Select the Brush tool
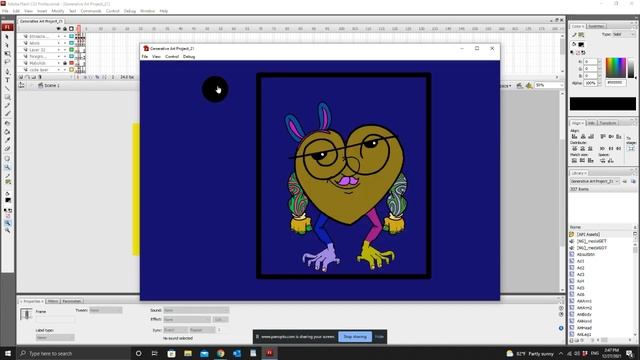The image size is (640, 360). click(7, 114)
